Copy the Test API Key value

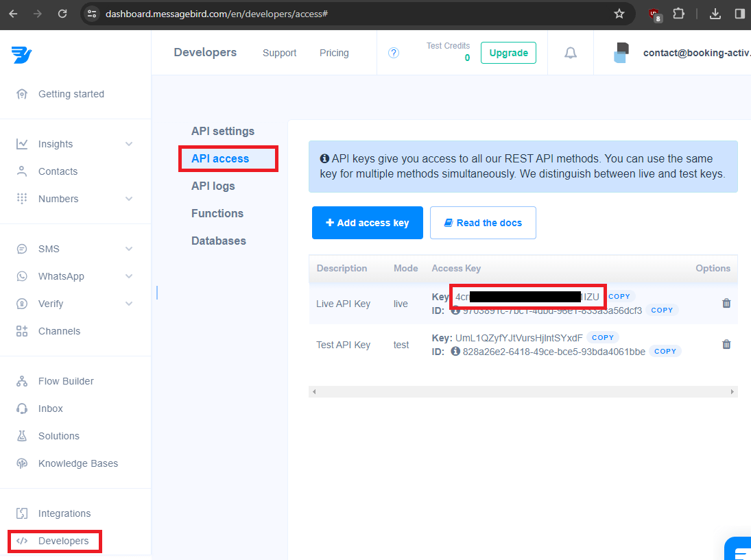[x=603, y=337]
